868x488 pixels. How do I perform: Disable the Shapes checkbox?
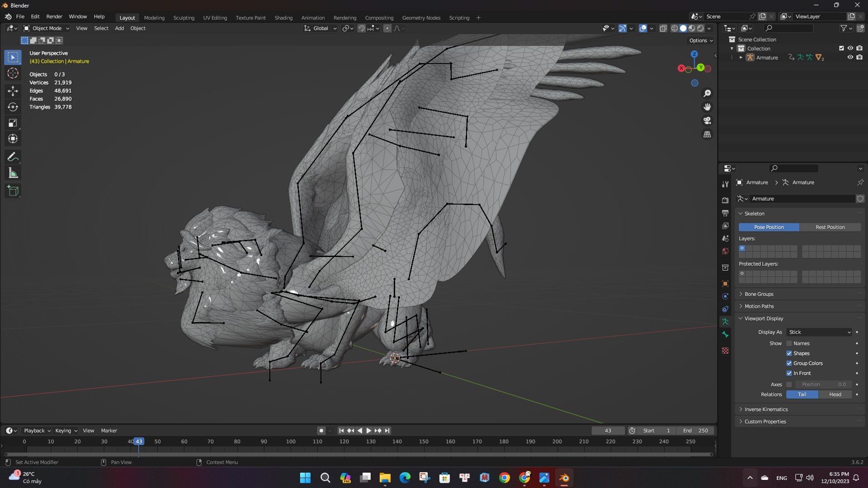(789, 353)
